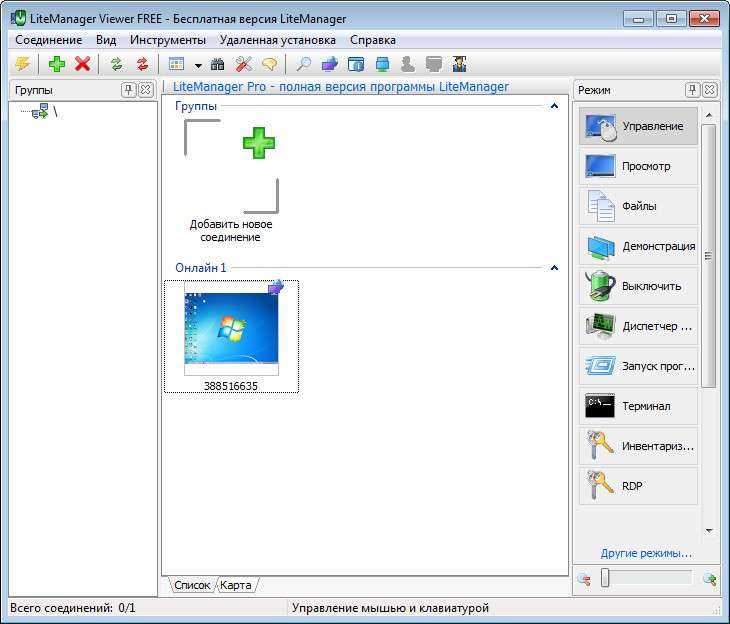
Task: Open the dropdown arrow next to view icon
Action: (x=198, y=65)
